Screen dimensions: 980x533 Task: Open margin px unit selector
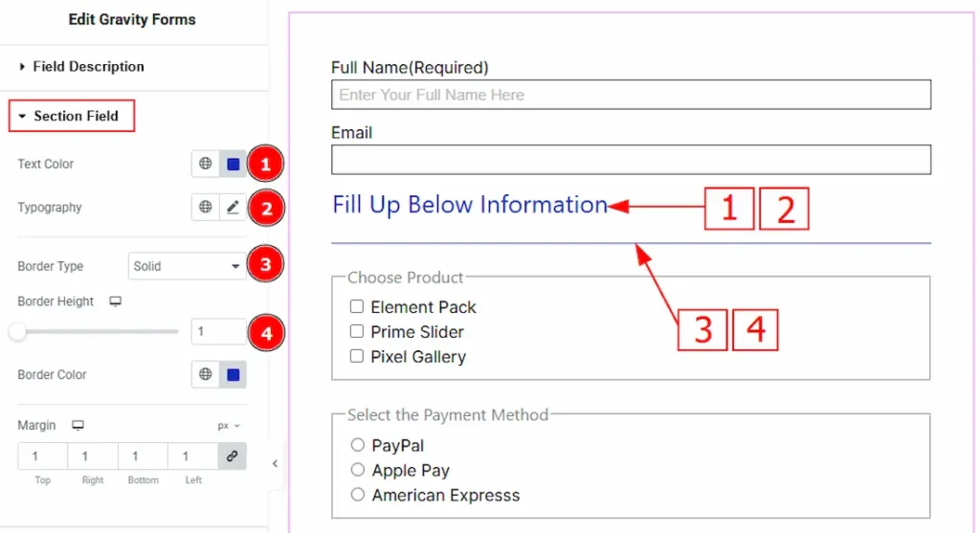[229, 425]
